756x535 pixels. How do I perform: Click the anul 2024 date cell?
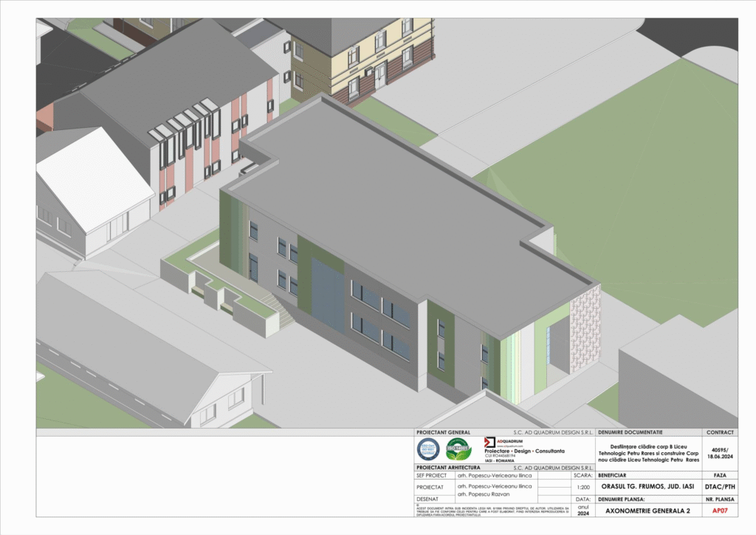point(583,511)
